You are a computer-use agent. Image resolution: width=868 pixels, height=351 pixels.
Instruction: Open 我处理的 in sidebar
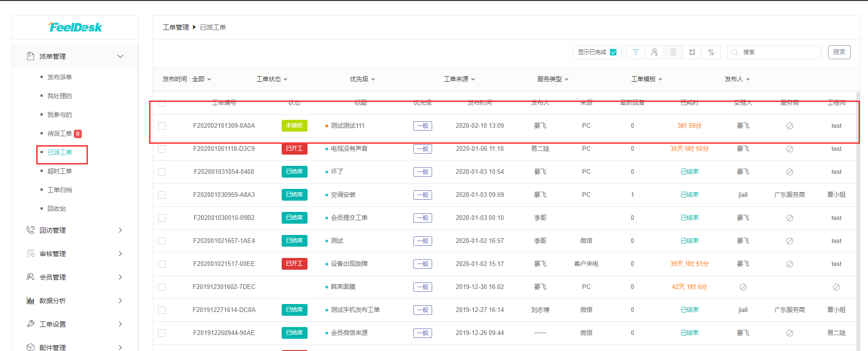(60, 96)
